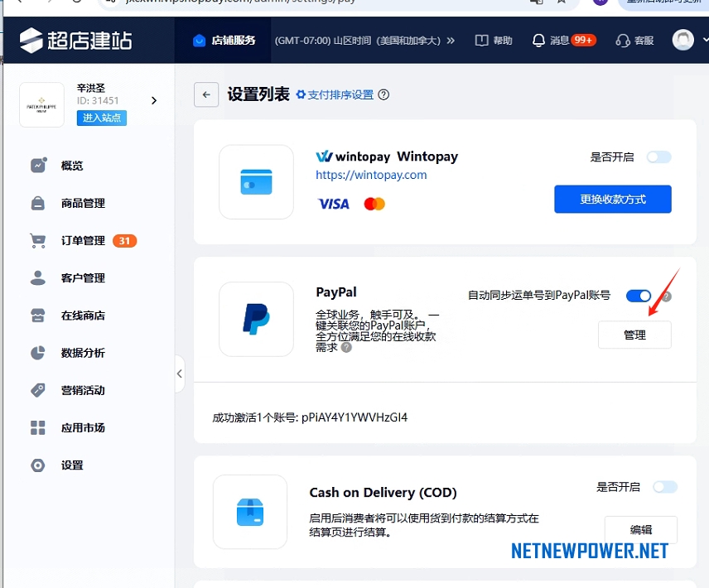Click the store logo thumbnail
Viewport: 709px width, 588px height.
tap(41, 104)
